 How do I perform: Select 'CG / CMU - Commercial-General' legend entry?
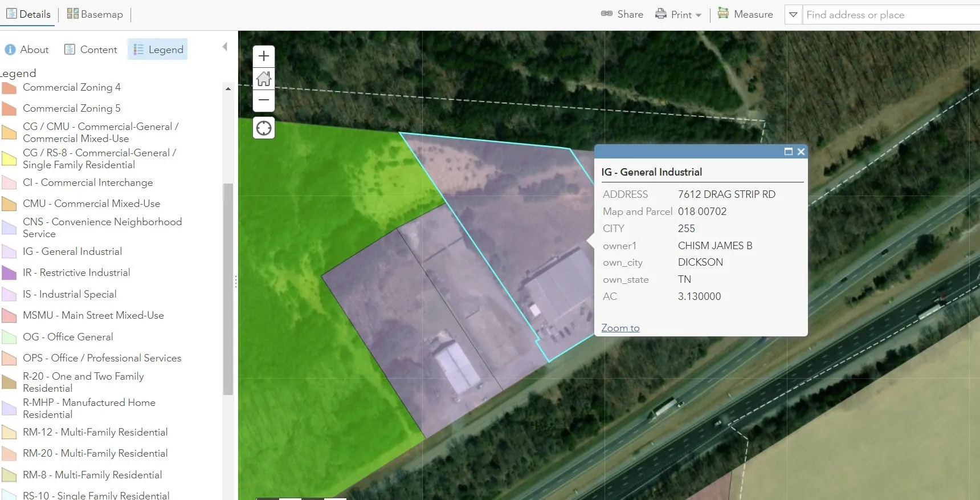101,132
